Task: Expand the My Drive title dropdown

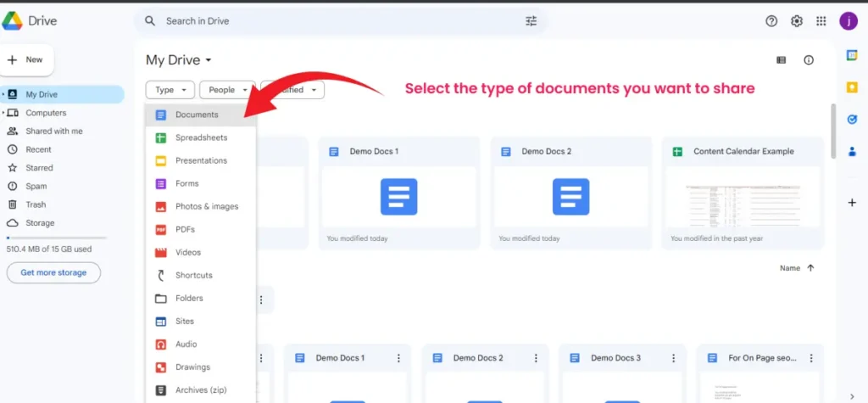Action: [x=209, y=60]
